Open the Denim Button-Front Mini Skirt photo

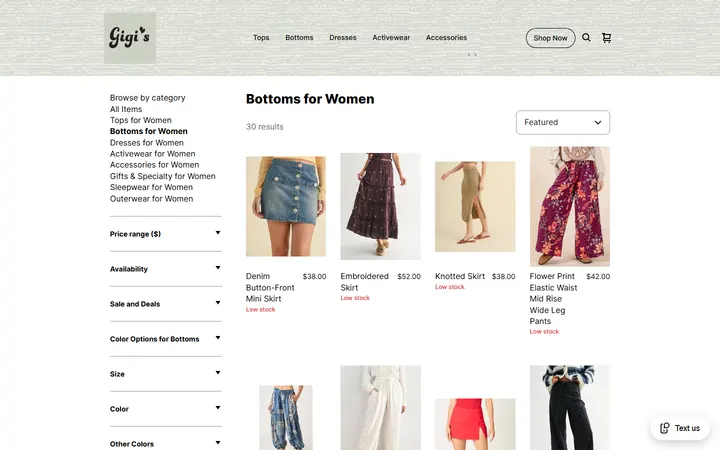(x=286, y=206)
